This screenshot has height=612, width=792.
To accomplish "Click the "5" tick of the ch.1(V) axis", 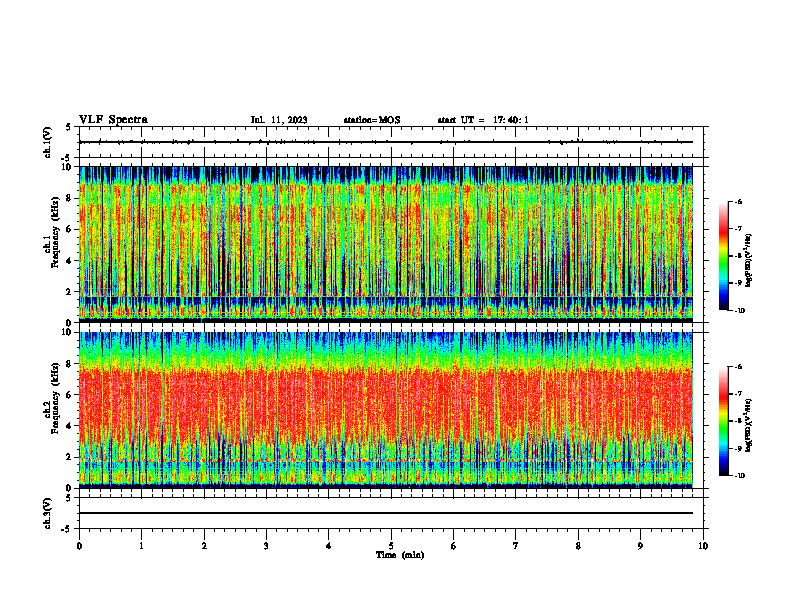I will pos(68,127).
